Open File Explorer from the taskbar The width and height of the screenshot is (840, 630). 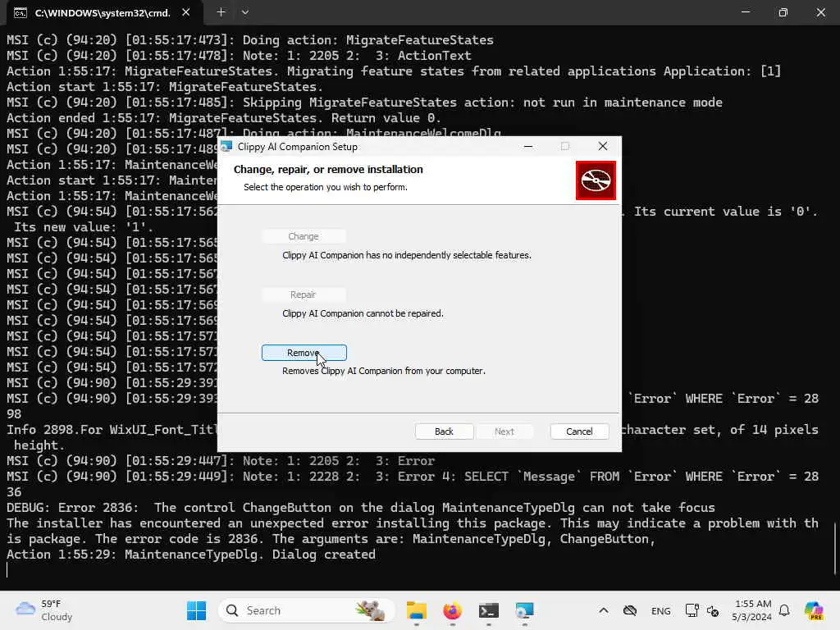point(416,610)
